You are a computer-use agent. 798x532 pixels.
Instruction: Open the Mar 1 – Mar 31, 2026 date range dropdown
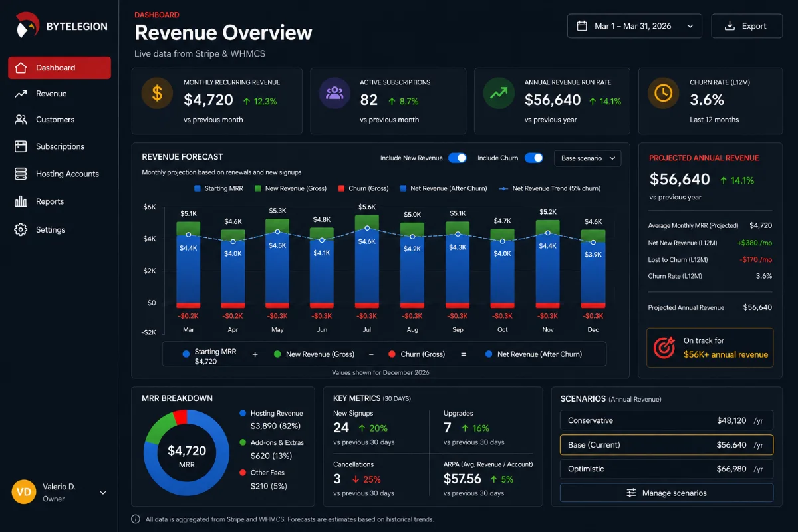click(634, 26)
